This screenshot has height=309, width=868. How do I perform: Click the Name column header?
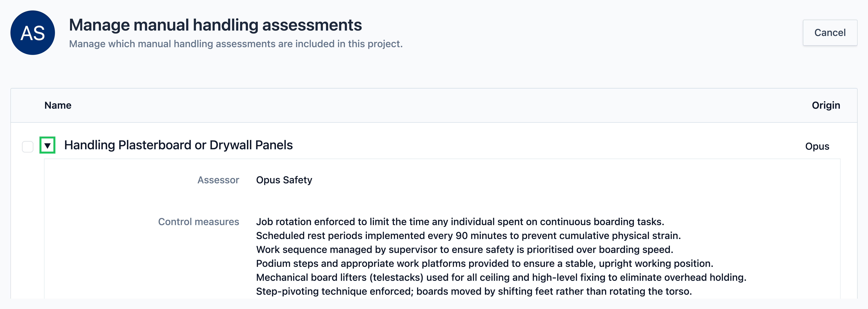pos(58,105)
